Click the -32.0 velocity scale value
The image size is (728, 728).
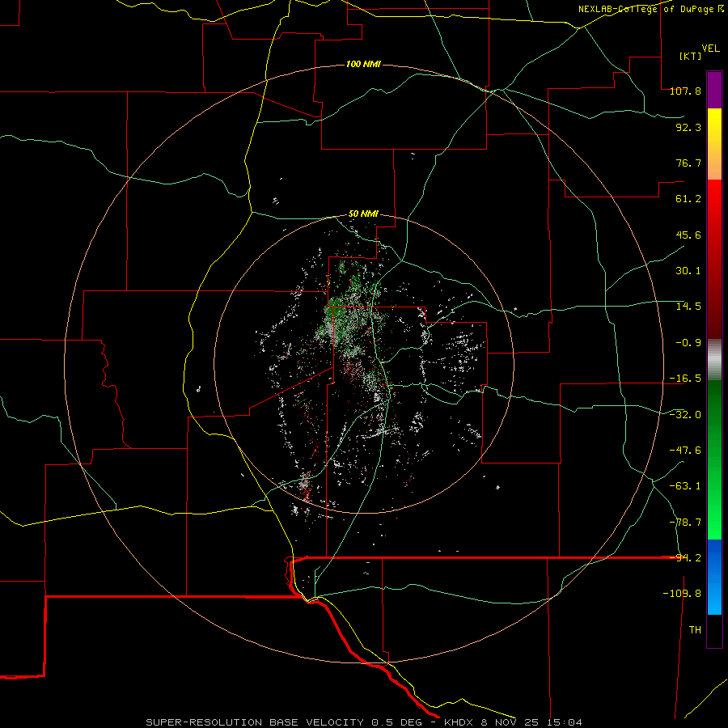tap(685, 415)
